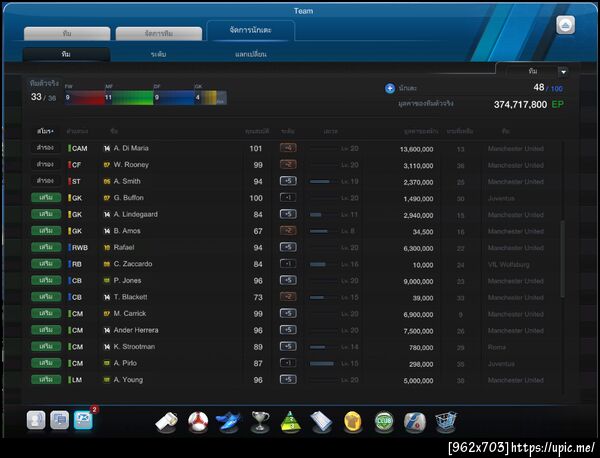Click the VfL Wolfsburg team name
Screen dimensions: 600x458
click(x=509, y=264)
